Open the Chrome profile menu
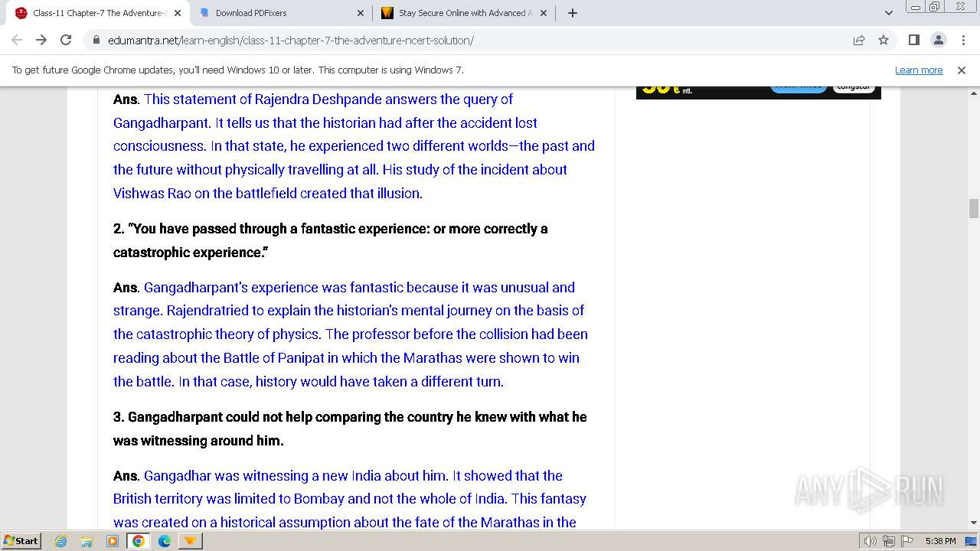 coord(938,40)
